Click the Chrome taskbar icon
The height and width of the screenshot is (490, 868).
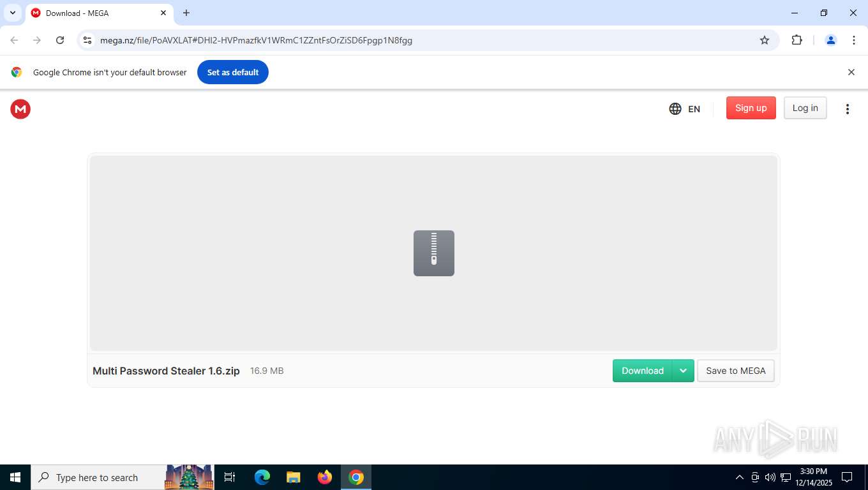[x=356, y=477]
